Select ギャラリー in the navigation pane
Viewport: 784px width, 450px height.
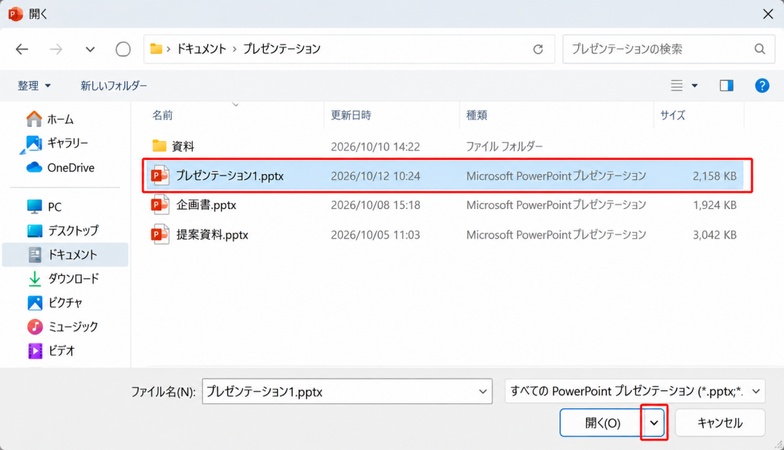[54, 143]
